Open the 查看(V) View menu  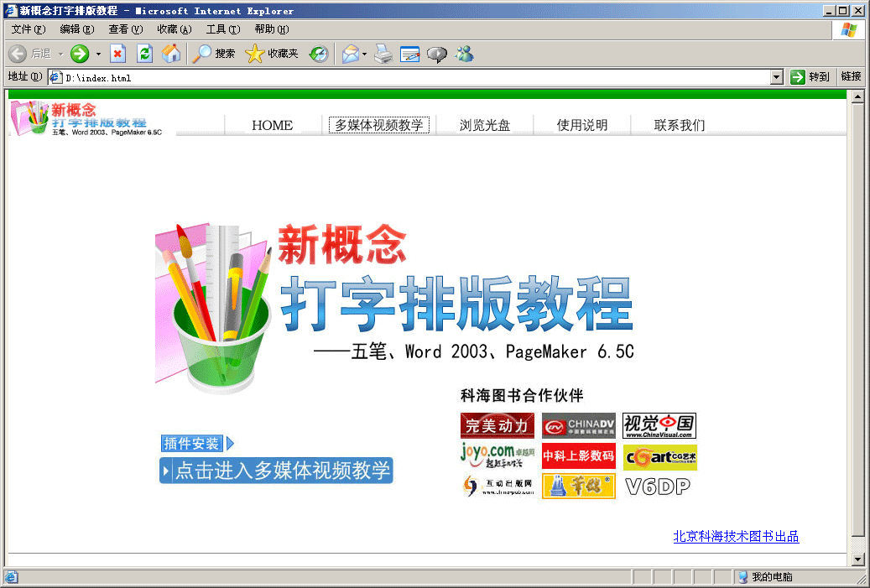pyautogui.click(x=125, y=29)
